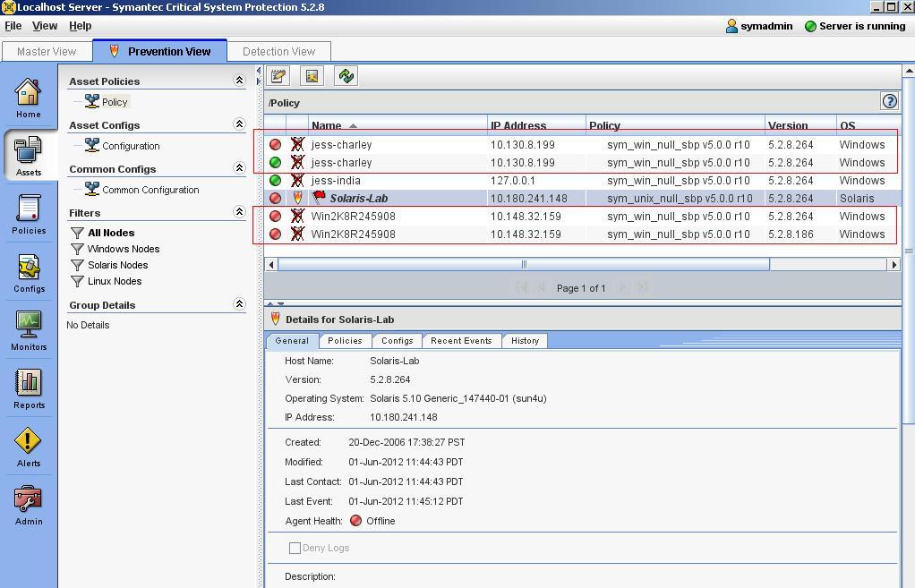This screenshot has width=915, height=588.
Task: Open the Alerts sidebar icon
Action: point(29,446)
